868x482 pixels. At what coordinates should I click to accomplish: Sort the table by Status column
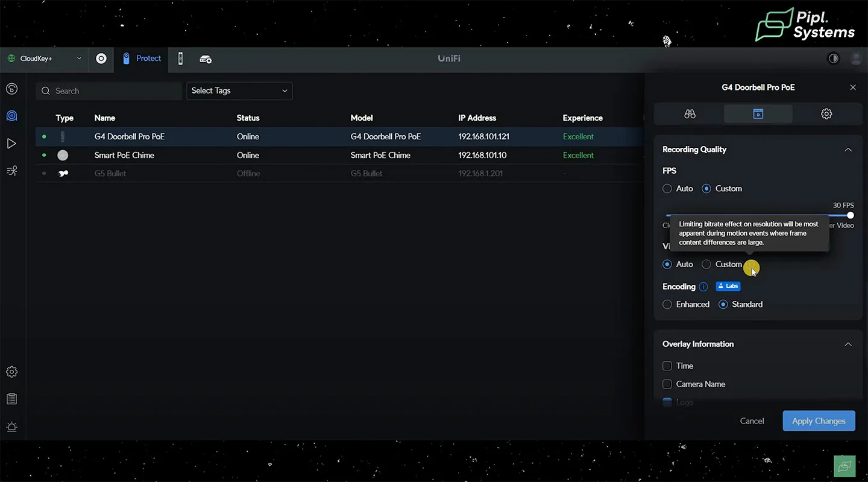[248, 118]
